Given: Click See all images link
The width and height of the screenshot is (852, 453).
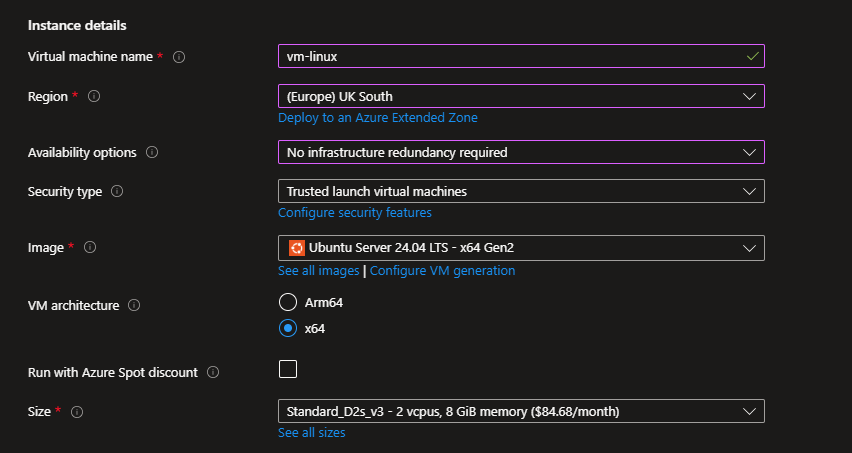Looking at the screenshot, I should click(x=318, y=271).
